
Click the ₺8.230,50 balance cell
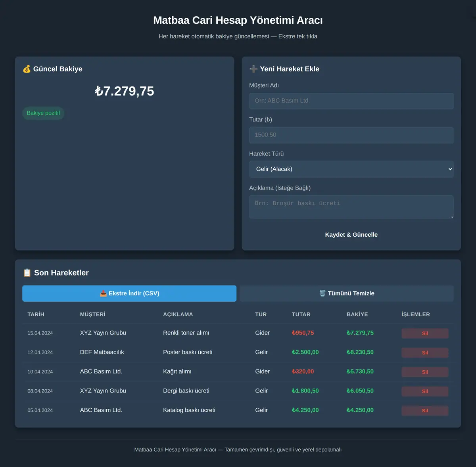coord(360,352)
